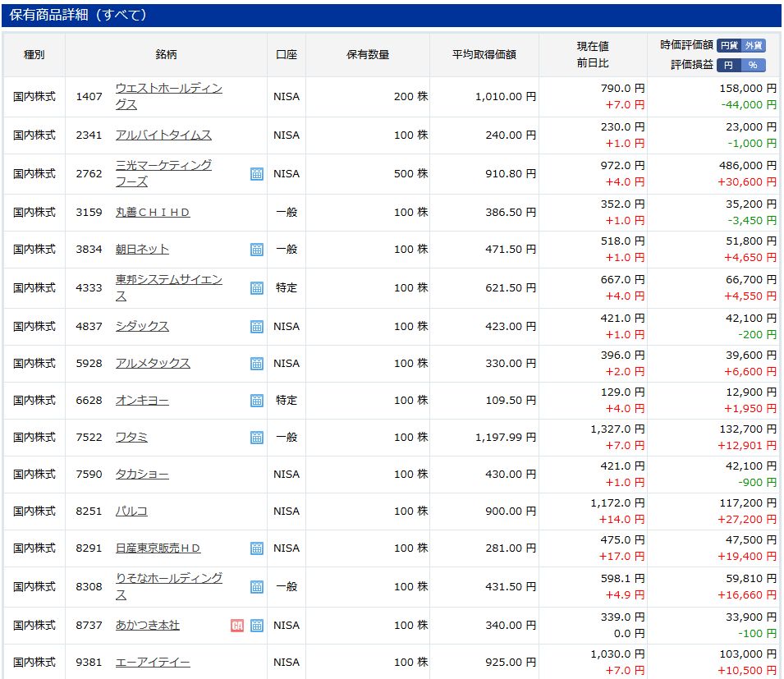Click the 時価評価額 header label
The image size is (784, 679).
[x=686, y=45]
